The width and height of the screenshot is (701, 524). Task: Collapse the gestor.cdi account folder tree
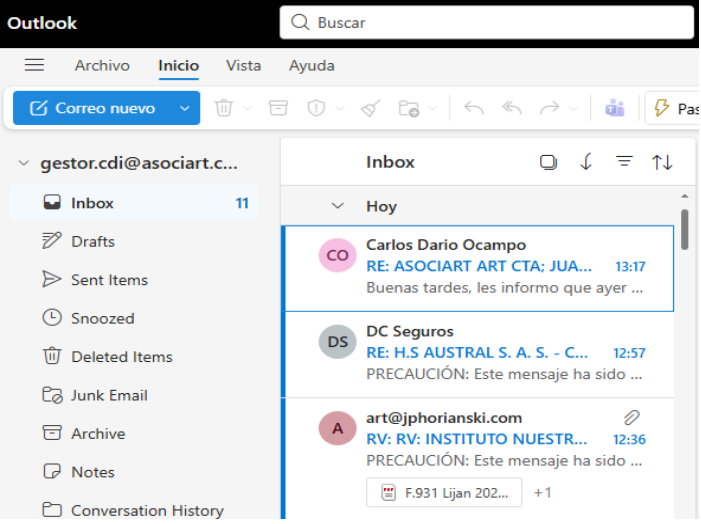pyautogui.click(x=24, y=164)
